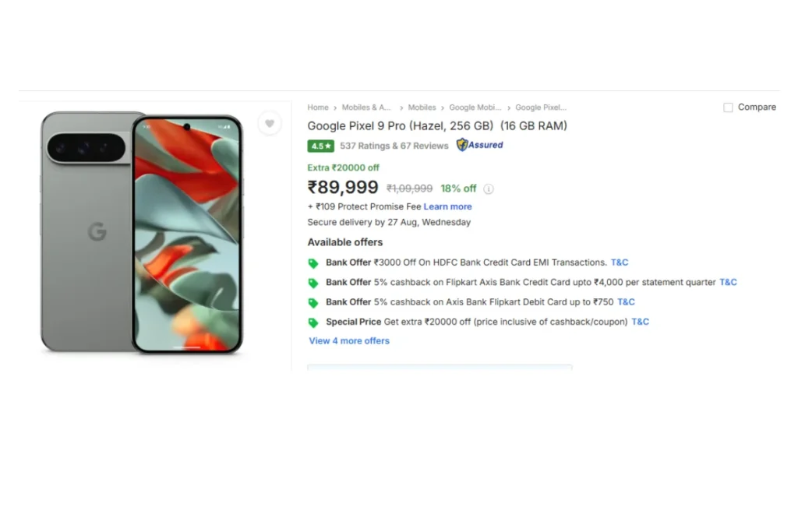The width and height of the screenshot is (798, 532).
Task: Click the wishlist heart icon
Action: pos(270,123)
